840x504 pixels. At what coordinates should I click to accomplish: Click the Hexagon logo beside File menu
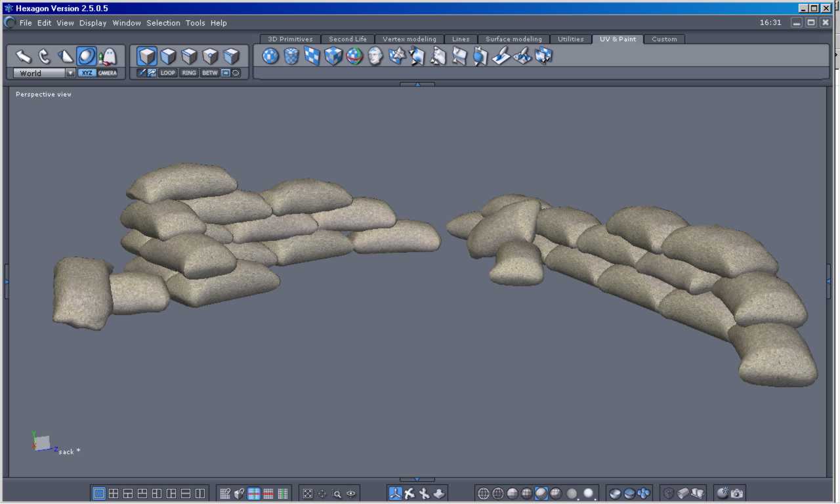10,22
